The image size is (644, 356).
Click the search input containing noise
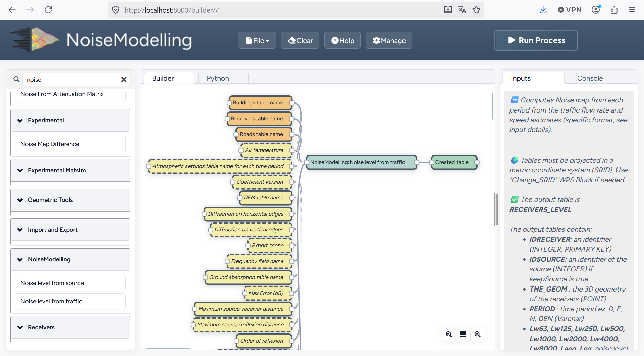click(72, 80)
